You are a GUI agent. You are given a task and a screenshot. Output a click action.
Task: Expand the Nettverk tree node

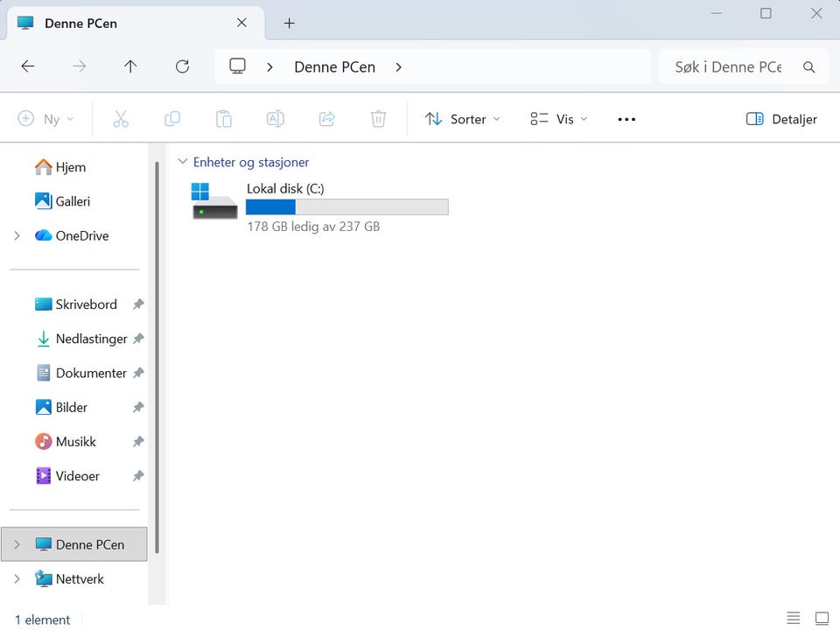(x=17, y=578)
